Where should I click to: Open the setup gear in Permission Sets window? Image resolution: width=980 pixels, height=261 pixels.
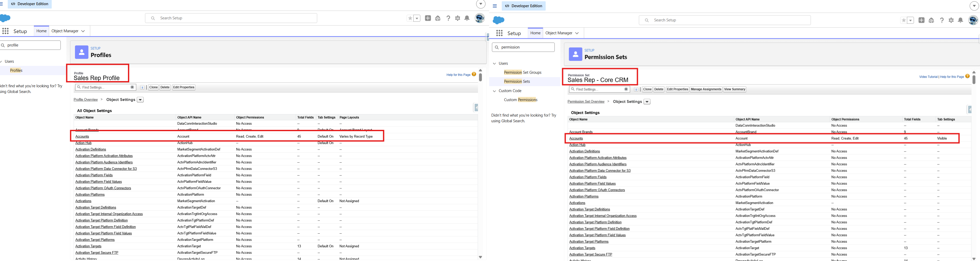(951, 20)
